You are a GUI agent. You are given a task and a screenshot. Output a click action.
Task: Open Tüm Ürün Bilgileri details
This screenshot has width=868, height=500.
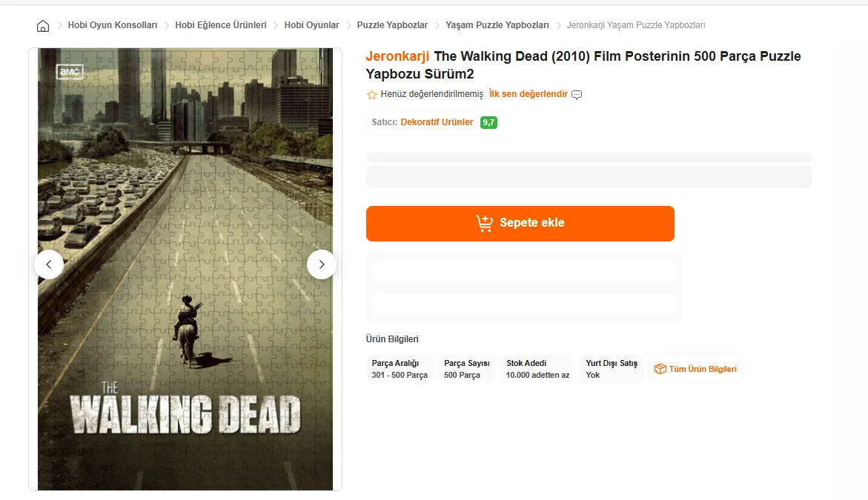(703, 369)
